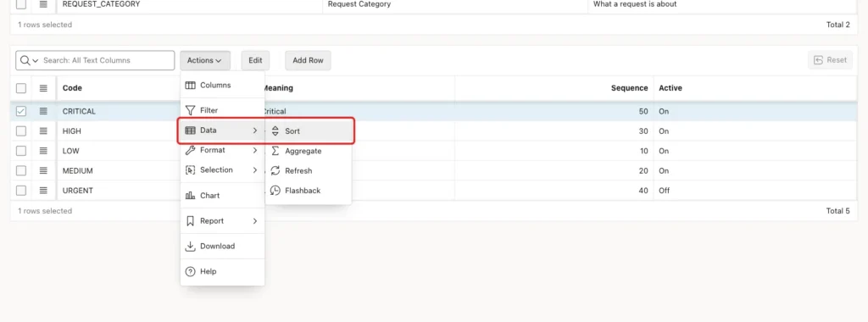This screenshot has height=322, width=868.
Task: Click the URGENT code cell
Action: pos(77,191)
